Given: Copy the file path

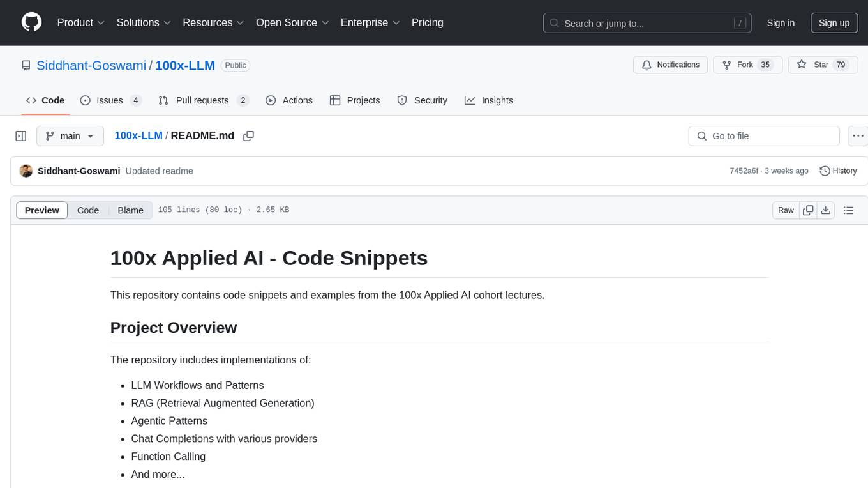Looking at the screenshot, I should click(x=249, y=136).
